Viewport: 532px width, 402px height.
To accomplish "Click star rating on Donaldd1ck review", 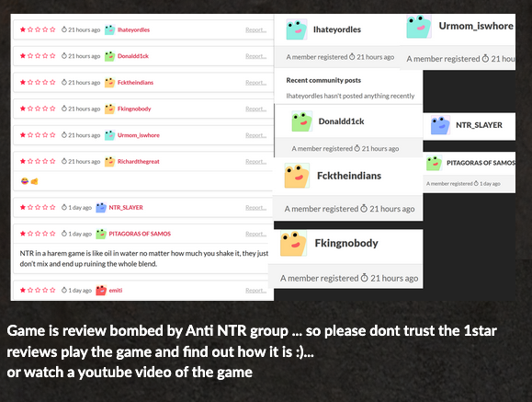I will tap(38, 56).
